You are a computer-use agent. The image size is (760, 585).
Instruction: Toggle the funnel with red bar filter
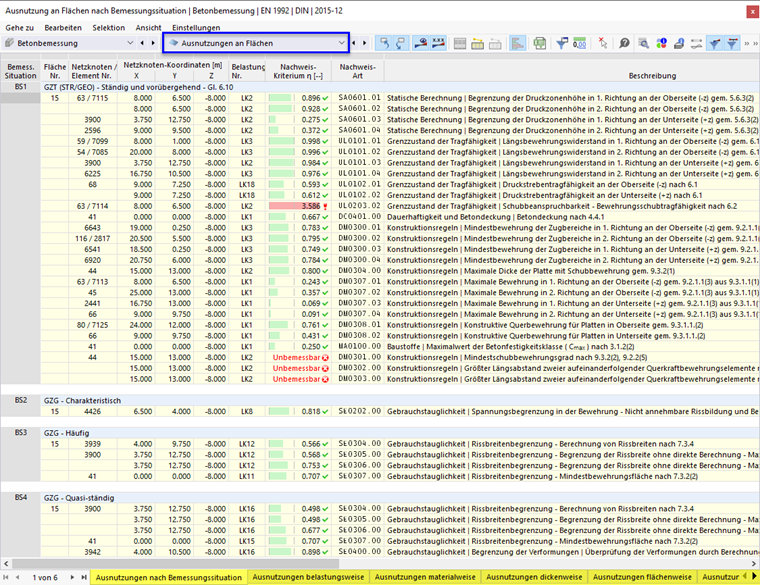point(732,43)
